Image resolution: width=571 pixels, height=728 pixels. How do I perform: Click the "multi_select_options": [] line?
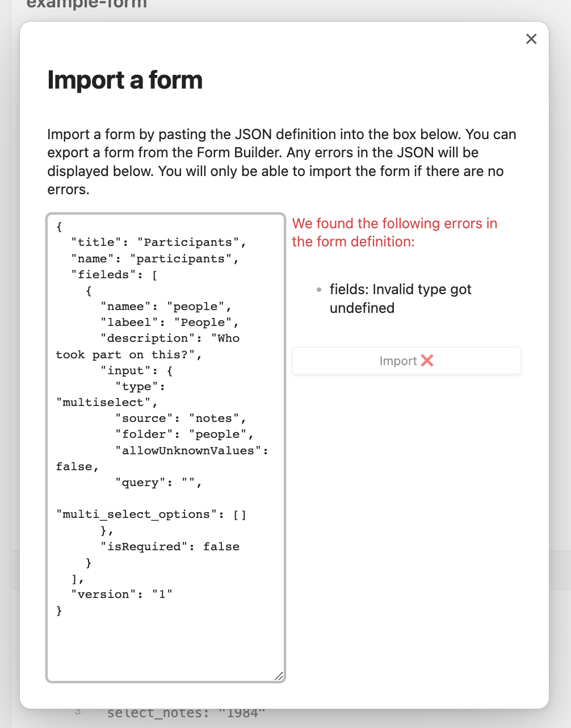click(152, 514)
